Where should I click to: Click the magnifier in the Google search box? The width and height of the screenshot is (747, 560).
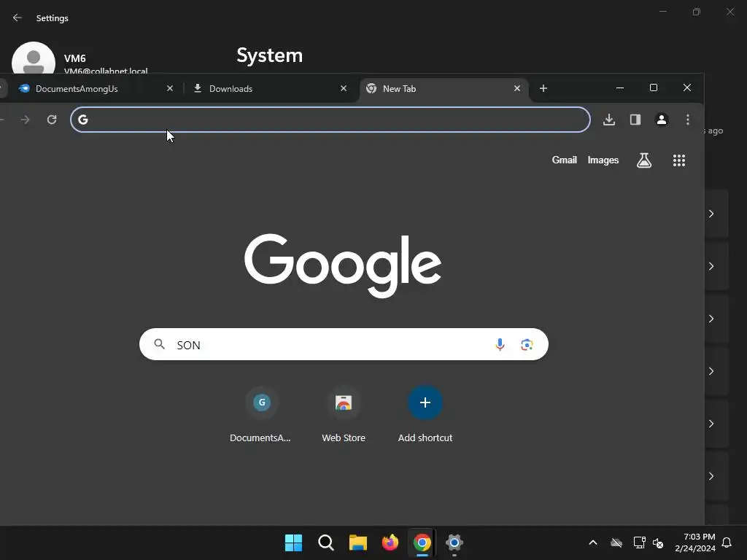click(x=160, y=344)
